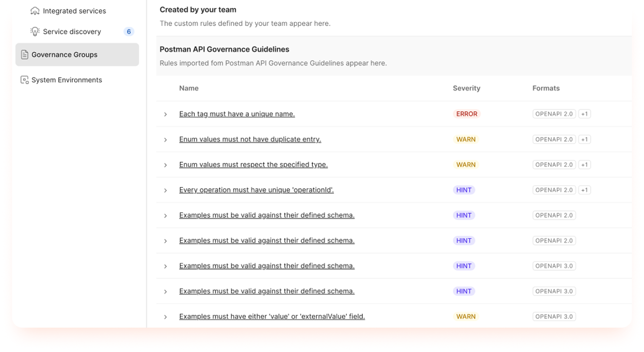Expand the enum duplicate entry rule
This screenshot has height=352, width=644.
tap(165, 139)
